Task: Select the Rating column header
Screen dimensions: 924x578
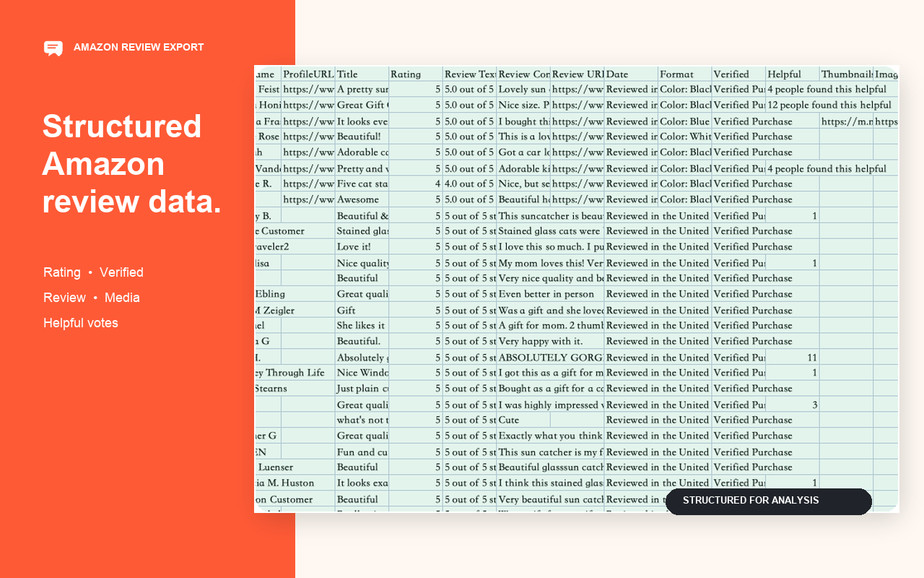Action: (416, 74)
